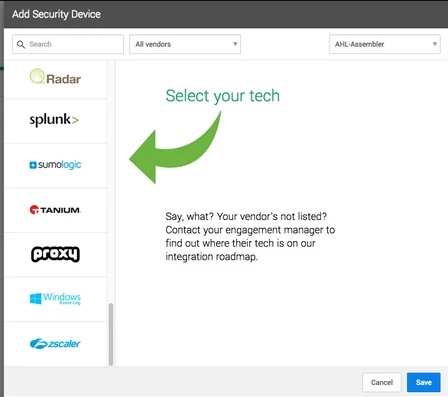Pick the Zscaler vendor logo
Viewport: 448px width, 397px height.
pos(55,343)
